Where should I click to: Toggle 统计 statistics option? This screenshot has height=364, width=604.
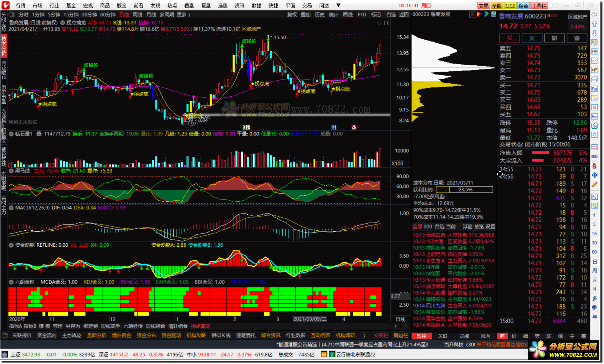coord(333,15)
